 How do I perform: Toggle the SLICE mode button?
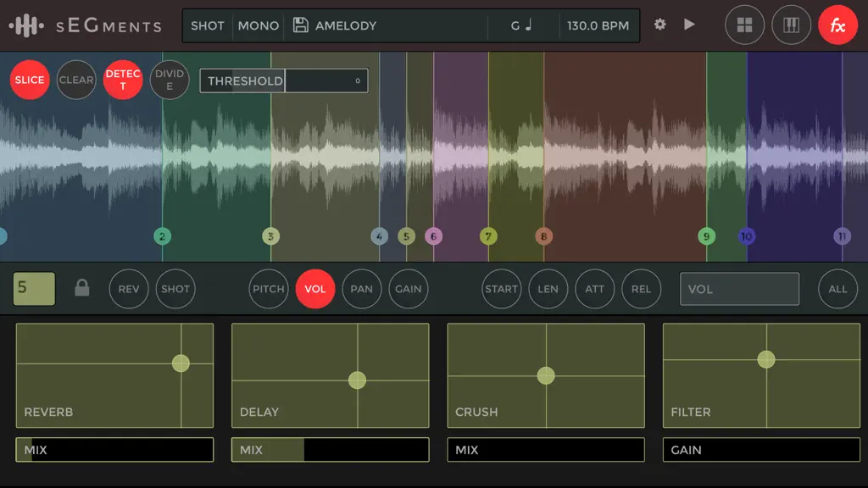(30, 80)
